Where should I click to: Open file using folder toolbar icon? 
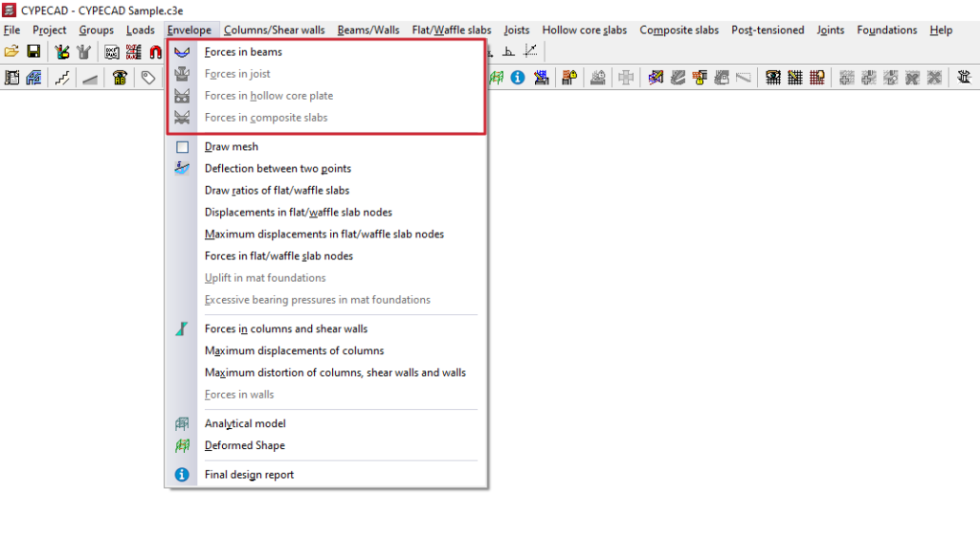tap(11, 52)
